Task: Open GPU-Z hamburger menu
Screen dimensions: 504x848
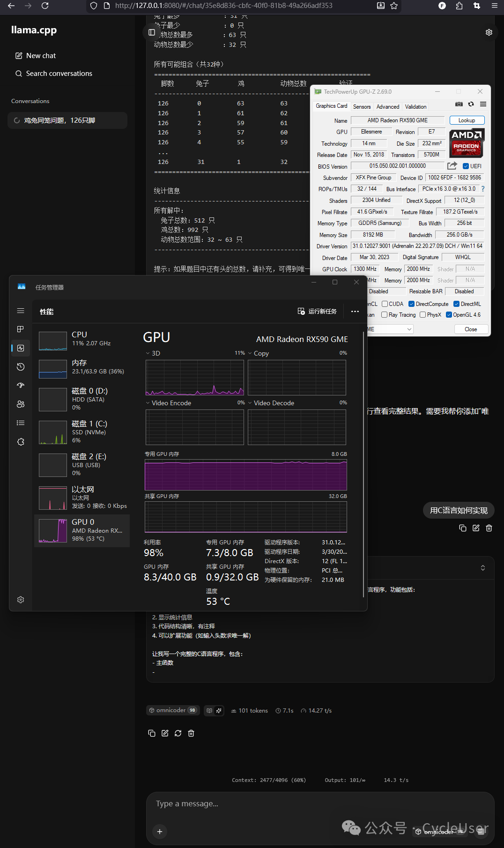Action: [483, 104]
